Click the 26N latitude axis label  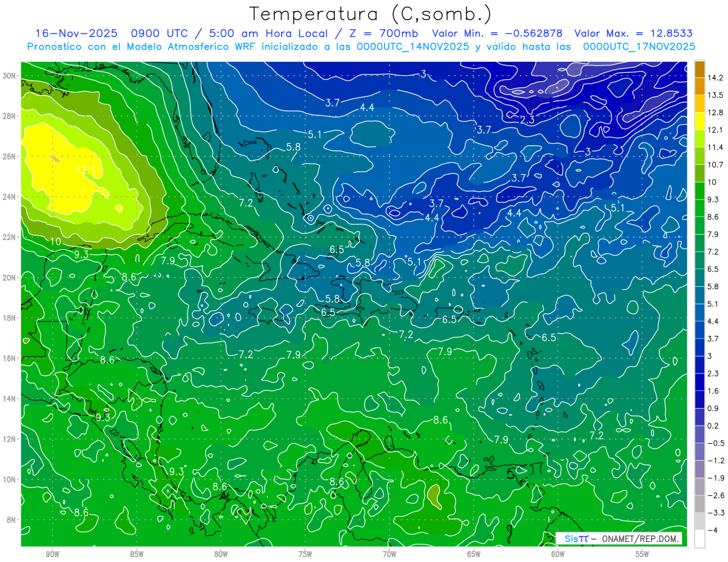[10, 156]
